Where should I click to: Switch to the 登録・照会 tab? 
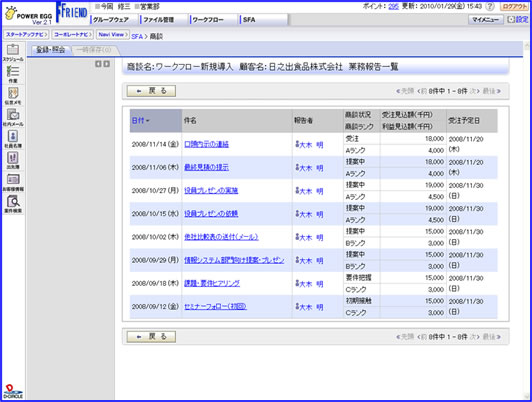pyautogui.click(x=51, y=50)
